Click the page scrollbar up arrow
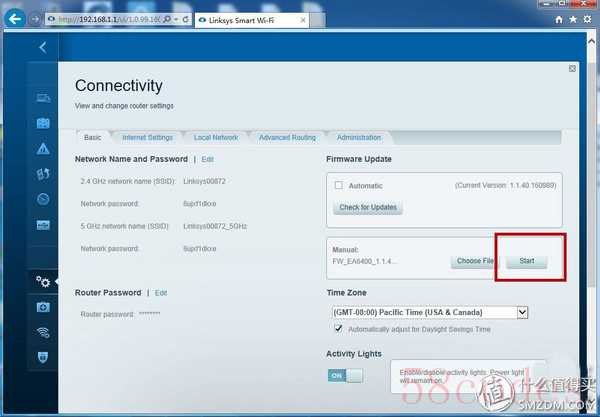The height and width of the screenshot is (417, 600). (x=592, y=41)
